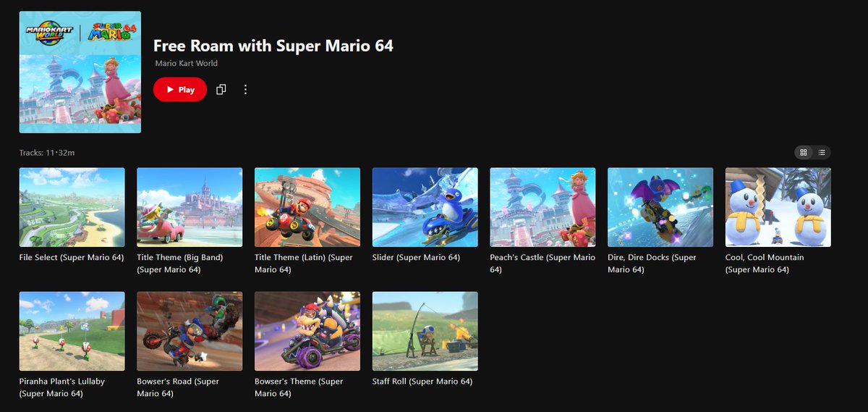Click "Bowser's Theme" track title text
Screen dimensions: 868x412
[x=299, y=387]
